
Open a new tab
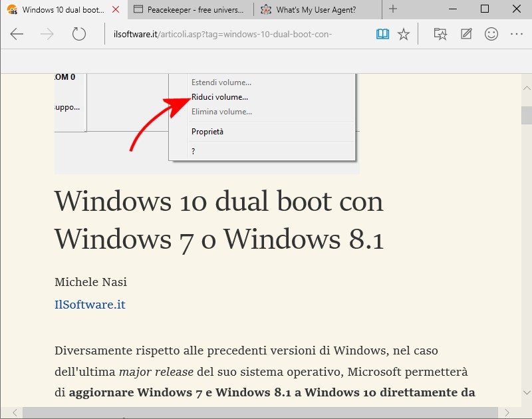[x=392, y=9]
